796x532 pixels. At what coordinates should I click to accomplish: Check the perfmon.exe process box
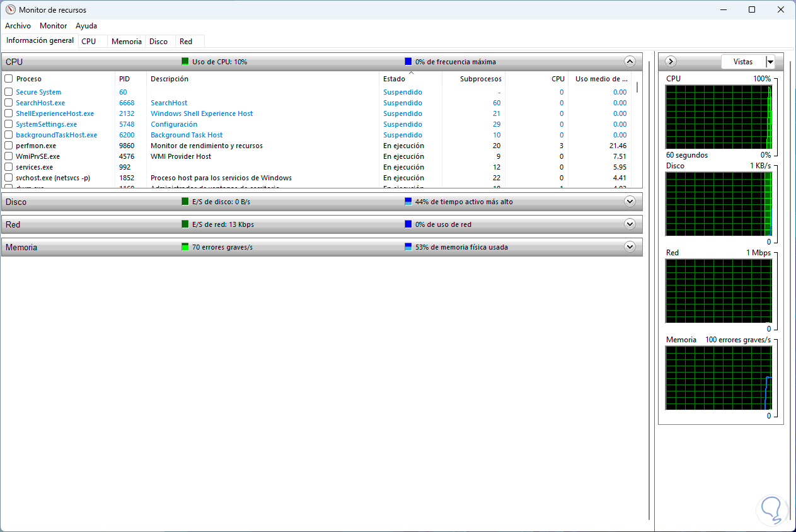coord(9,146)
